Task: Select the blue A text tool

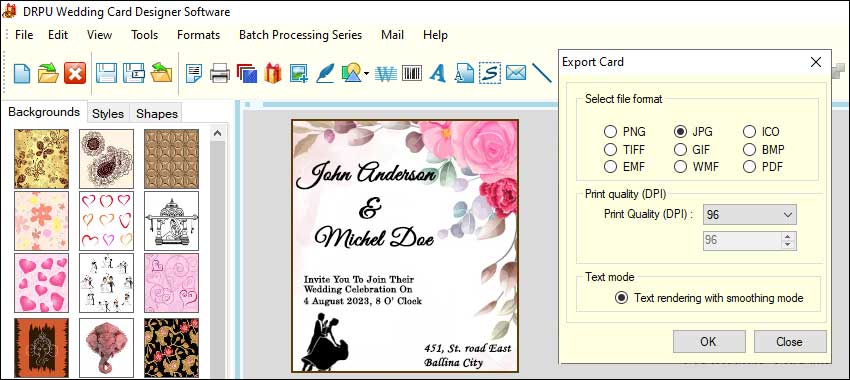Action: (x=438, y=73)
